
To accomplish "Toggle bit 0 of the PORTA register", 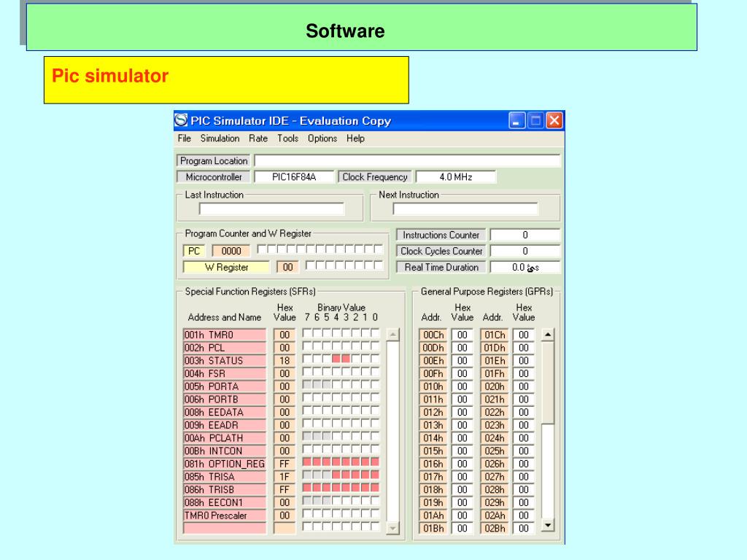I will pyautogui.click(x=375, y=384).
